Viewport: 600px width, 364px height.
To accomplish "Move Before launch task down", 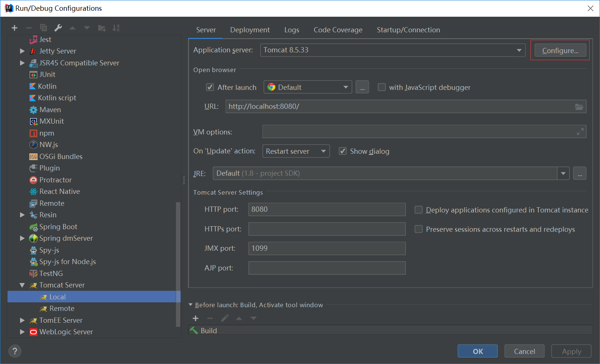I will (x=254, y=318).
